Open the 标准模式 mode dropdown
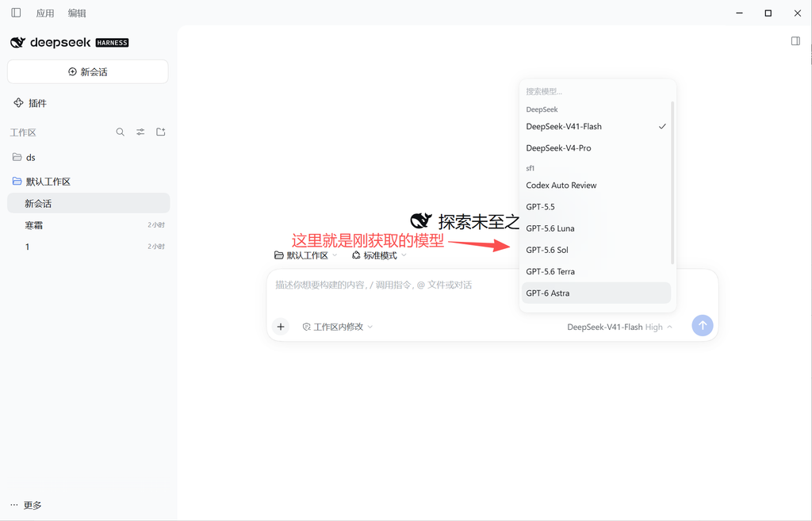Image resolution: width=812 pixels, height=521 pixels. coord(379,255)
